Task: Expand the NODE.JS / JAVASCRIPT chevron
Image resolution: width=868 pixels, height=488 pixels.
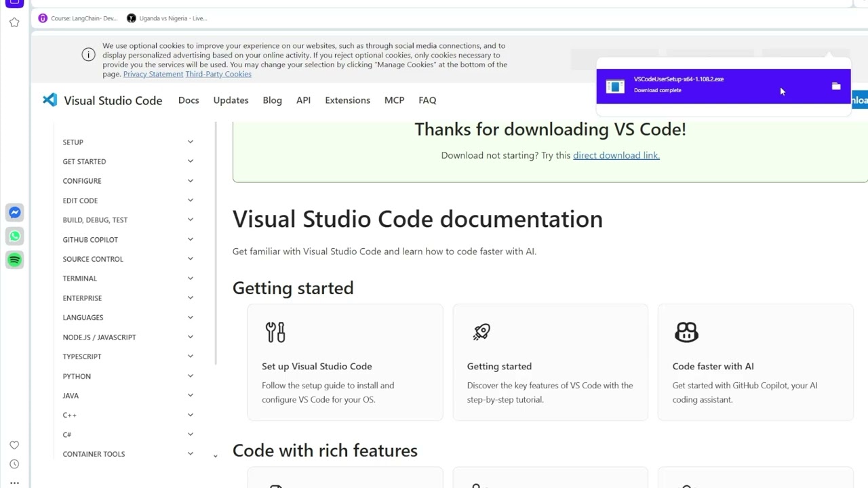Action: (x=191, y=337)
